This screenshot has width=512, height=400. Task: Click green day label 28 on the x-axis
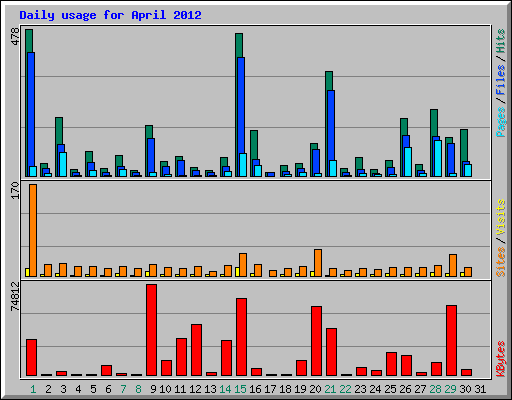(435, 389)
